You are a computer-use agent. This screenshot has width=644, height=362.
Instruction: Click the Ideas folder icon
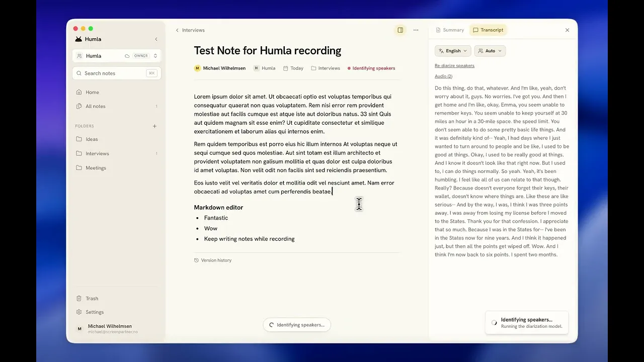tap(79, 139)
